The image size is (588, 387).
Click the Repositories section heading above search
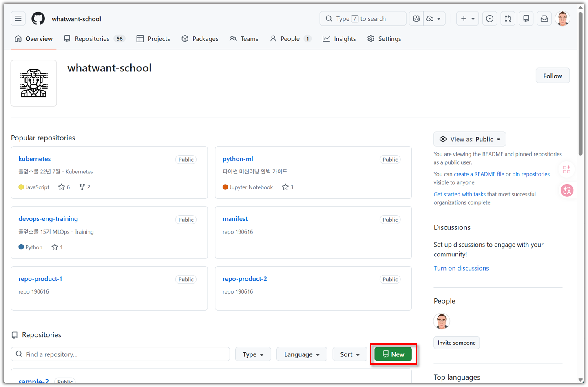pyautogui.click(x=42, y=335)
